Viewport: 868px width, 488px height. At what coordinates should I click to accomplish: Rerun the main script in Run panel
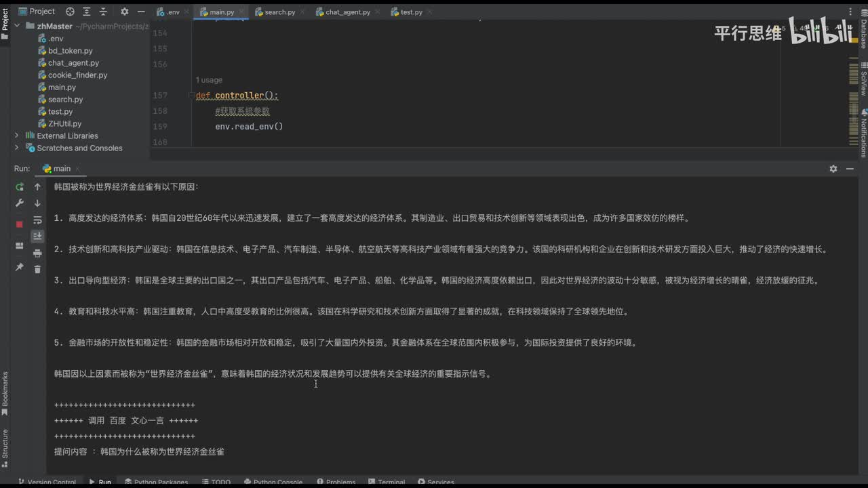pos(20,187)
